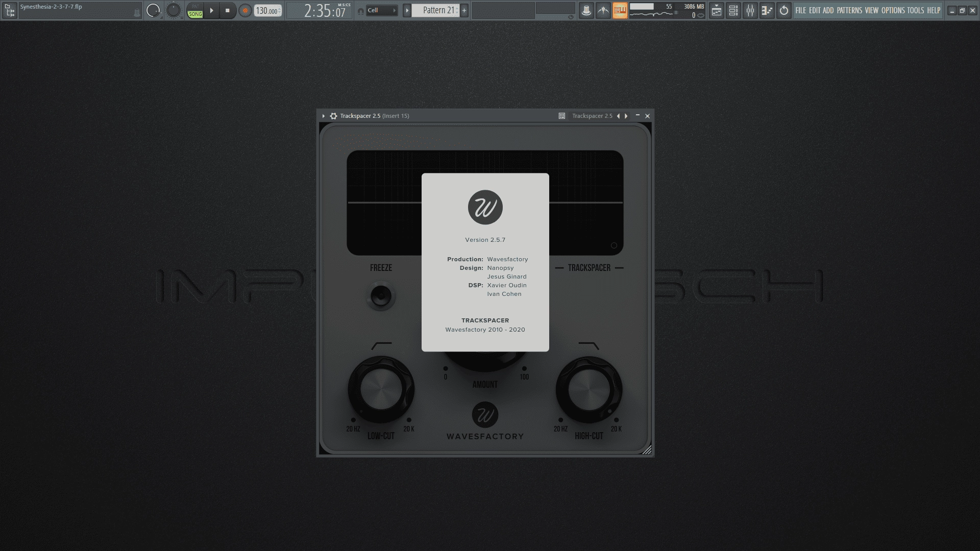Open the FILE menu
The image size is (980, 551).
pyautogui.click(x=801, y=10)
